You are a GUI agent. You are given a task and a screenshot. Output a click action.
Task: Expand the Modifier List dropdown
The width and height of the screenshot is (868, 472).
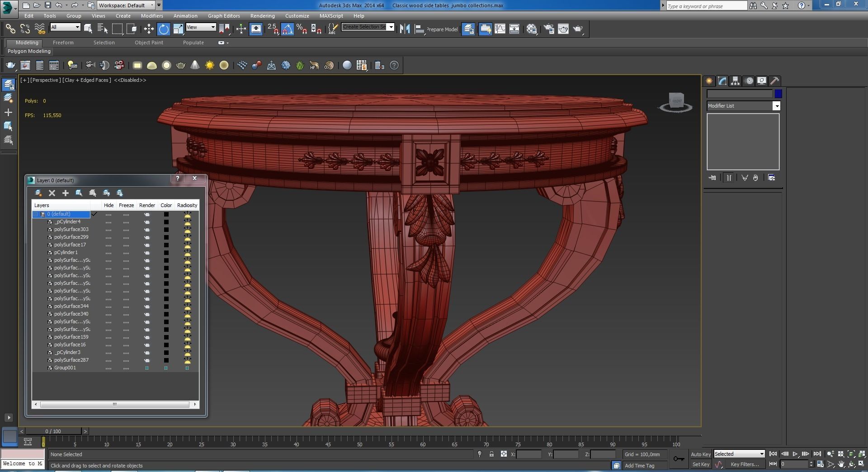click(x=776, y=106)
